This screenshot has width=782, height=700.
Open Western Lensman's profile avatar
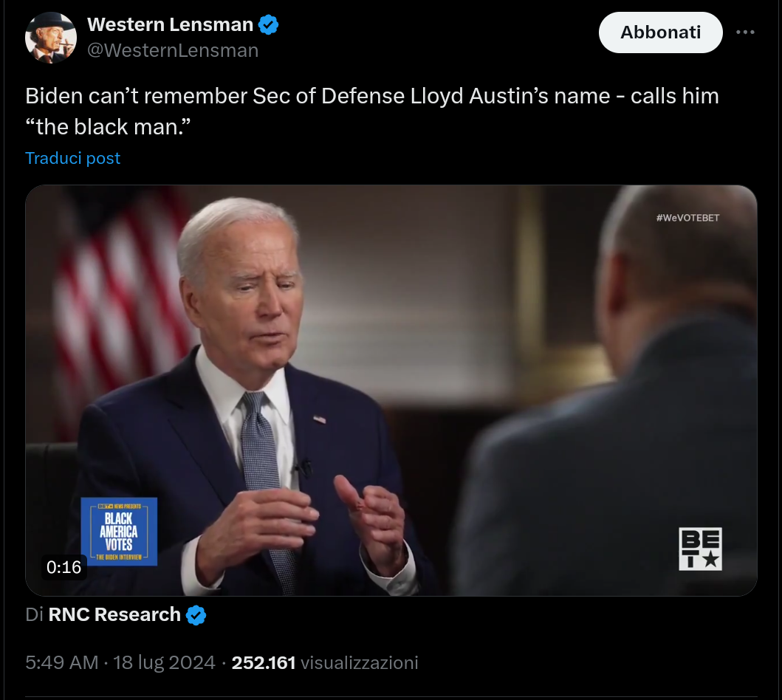tap(52, 37)
